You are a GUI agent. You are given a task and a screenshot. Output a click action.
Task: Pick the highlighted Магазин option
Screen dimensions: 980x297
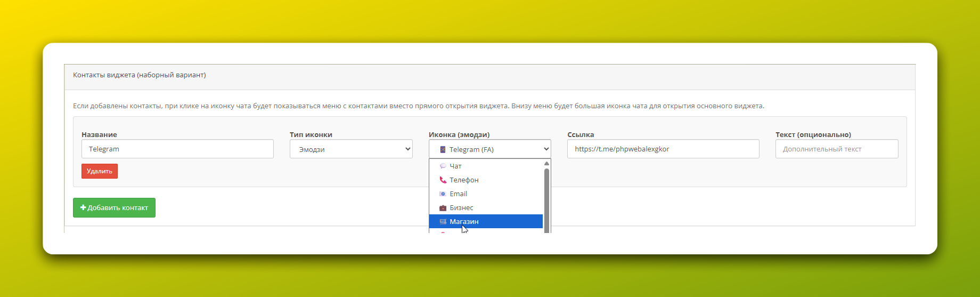[x=464, y=222]
